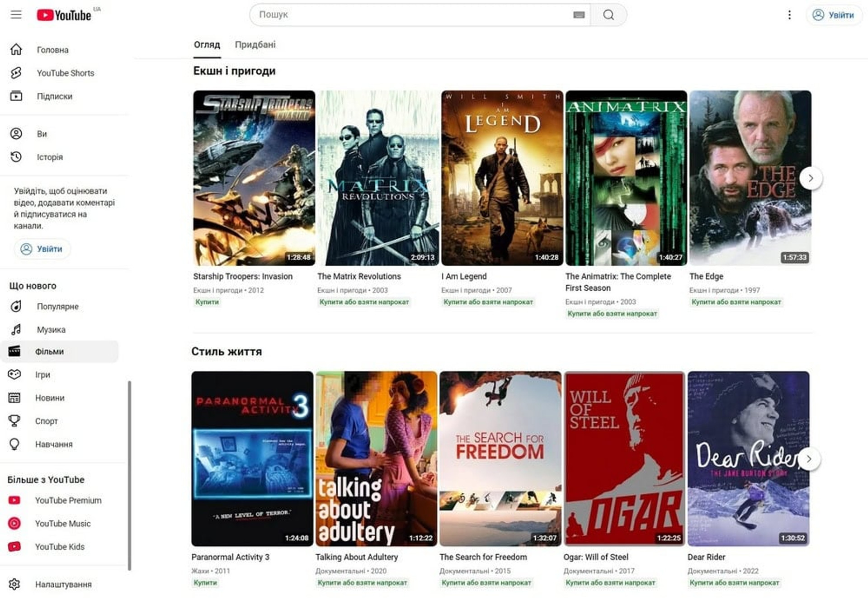Click buy or rent under The Search for Freedom

[x=486, y=582]
